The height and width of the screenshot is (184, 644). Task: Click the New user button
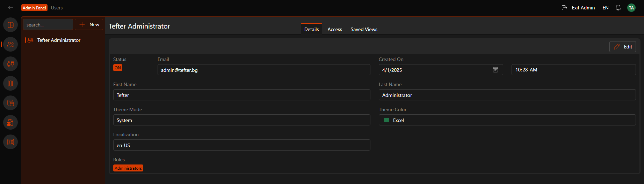89,24
